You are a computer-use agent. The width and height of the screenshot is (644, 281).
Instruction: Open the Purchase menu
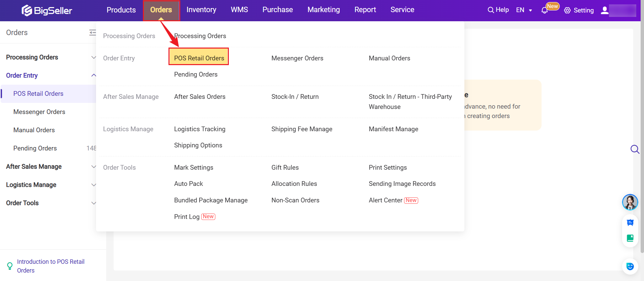(x=278, y=10)
